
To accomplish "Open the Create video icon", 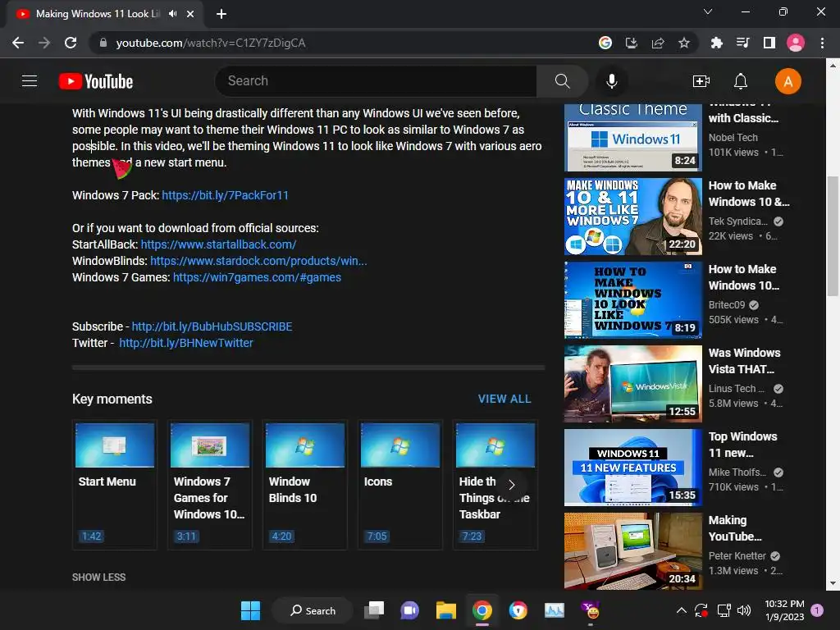I will [x=701, y=81].
